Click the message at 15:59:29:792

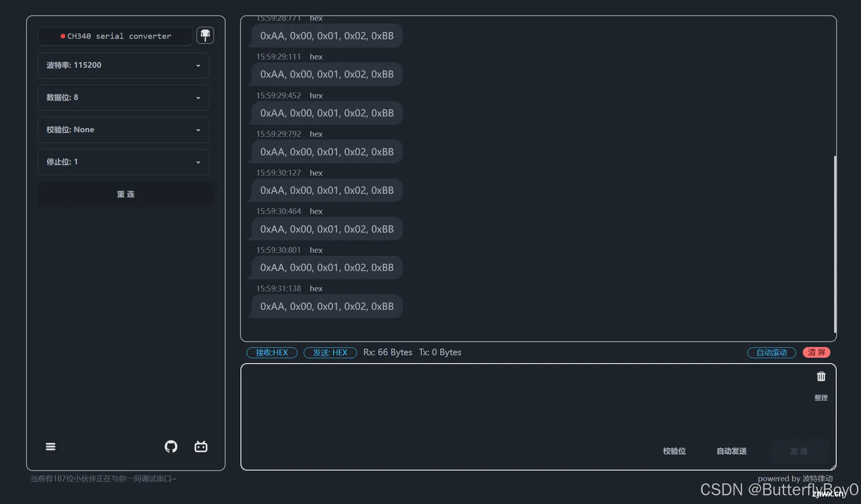point(327,152)
